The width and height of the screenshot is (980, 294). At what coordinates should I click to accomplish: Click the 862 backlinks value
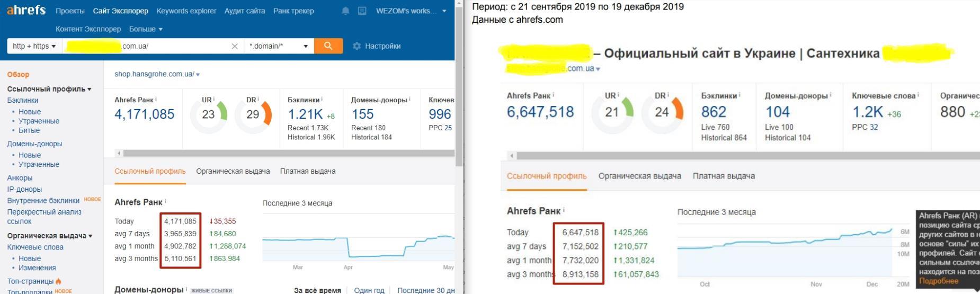pos(714,112)
